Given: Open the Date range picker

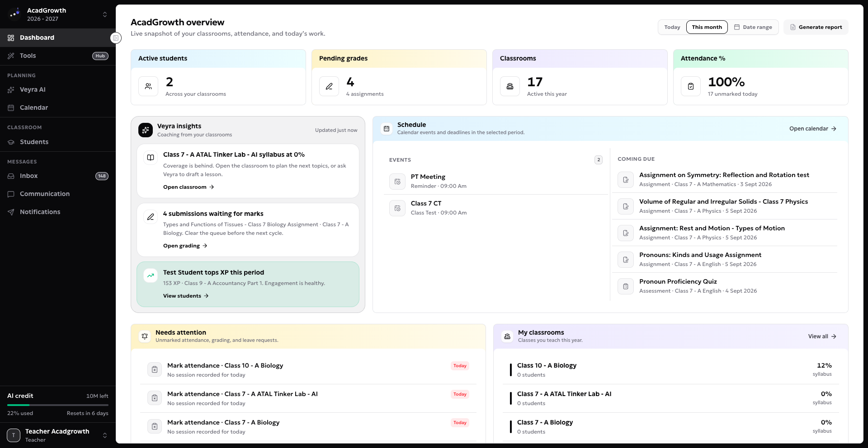Looking at the screenshot, I should [x=753, y=27].
